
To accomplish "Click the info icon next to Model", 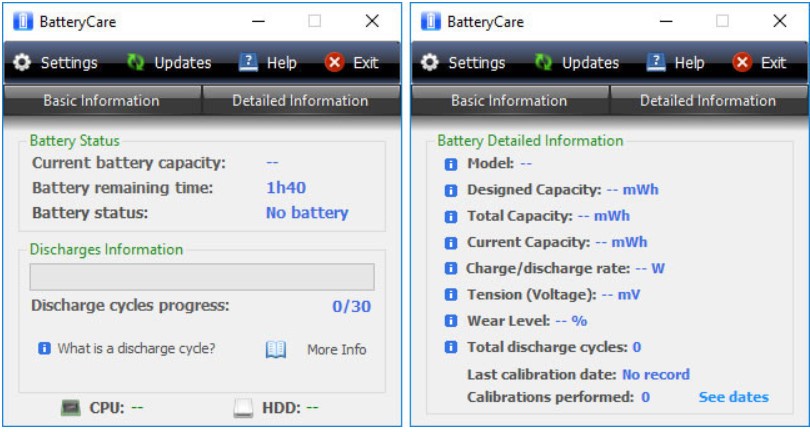I will tap(451, 163).
